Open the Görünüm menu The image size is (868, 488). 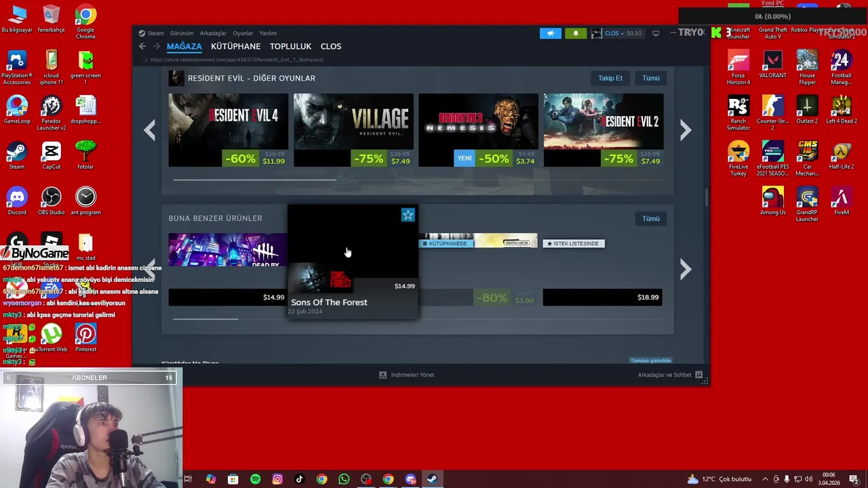pos(182,33)
